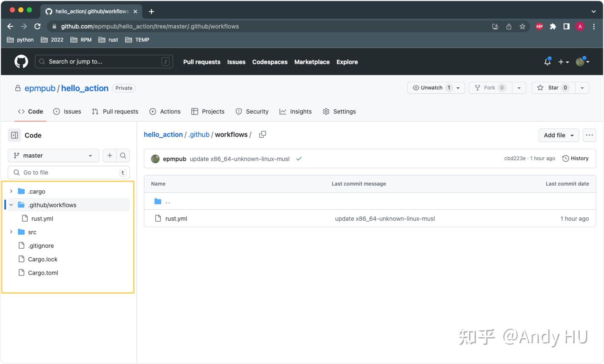
Task: Open the notifications bell
Action: (547, 61)
